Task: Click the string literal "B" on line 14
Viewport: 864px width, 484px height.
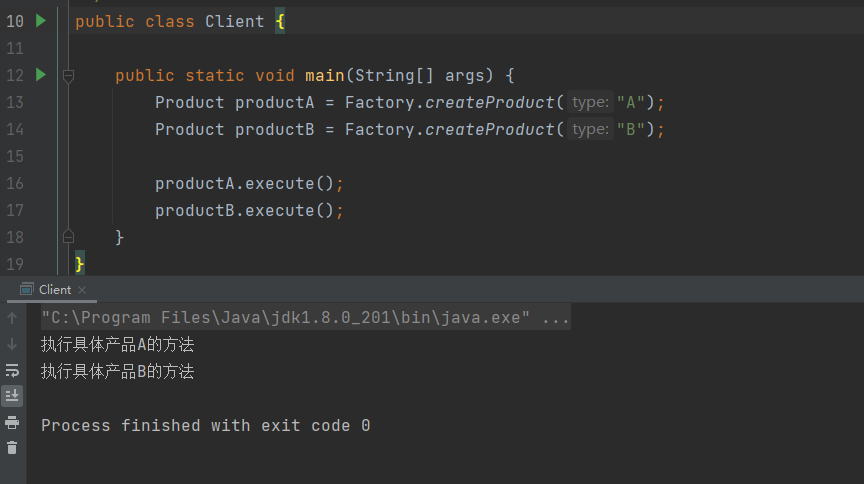Action: [630, 130]
